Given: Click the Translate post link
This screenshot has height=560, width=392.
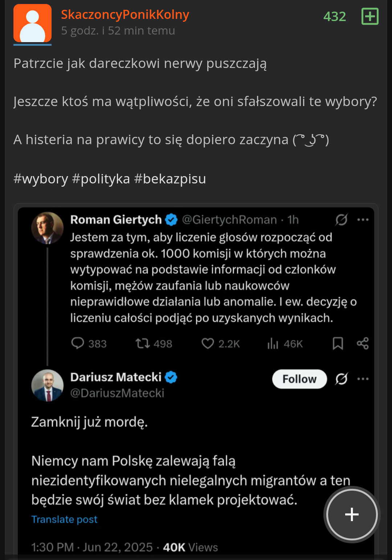Looking at the screenshot, I should tap(64, 519).
